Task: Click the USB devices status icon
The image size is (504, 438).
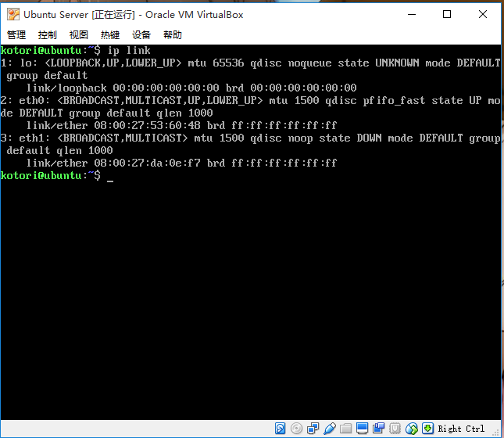Action: [x=330, y=429]
